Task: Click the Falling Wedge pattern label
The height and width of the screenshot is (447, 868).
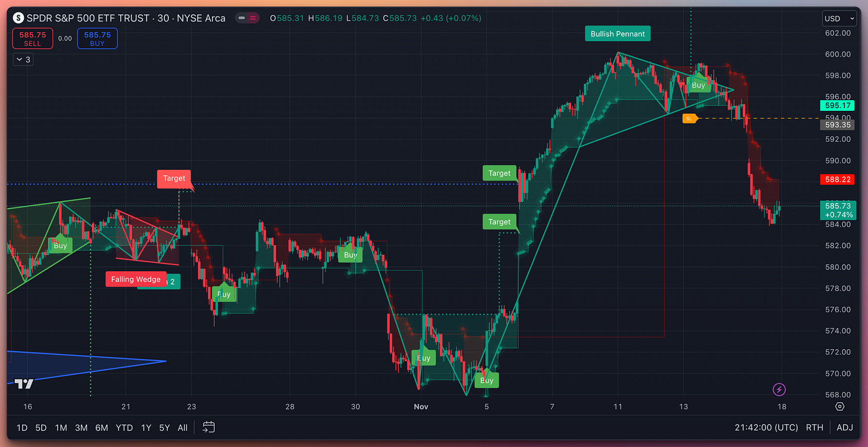Action: click(135, 279)
